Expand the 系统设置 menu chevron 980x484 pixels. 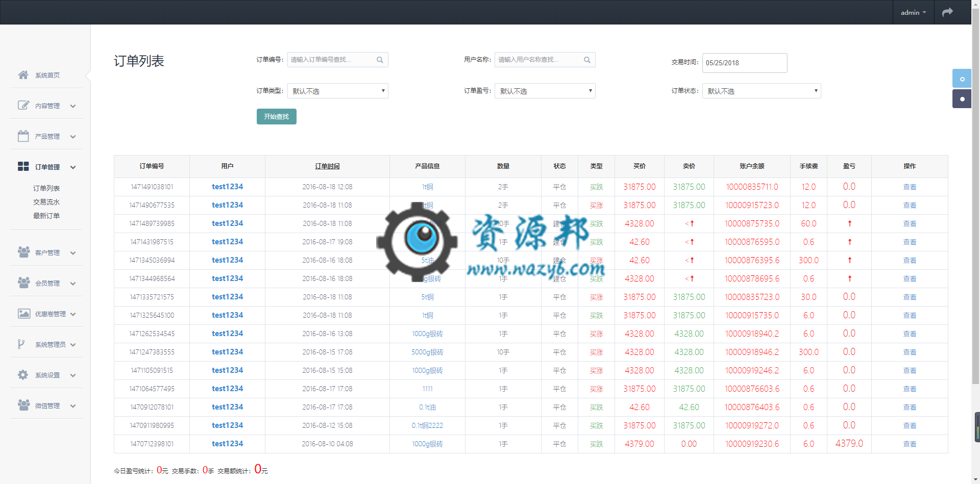73,375
